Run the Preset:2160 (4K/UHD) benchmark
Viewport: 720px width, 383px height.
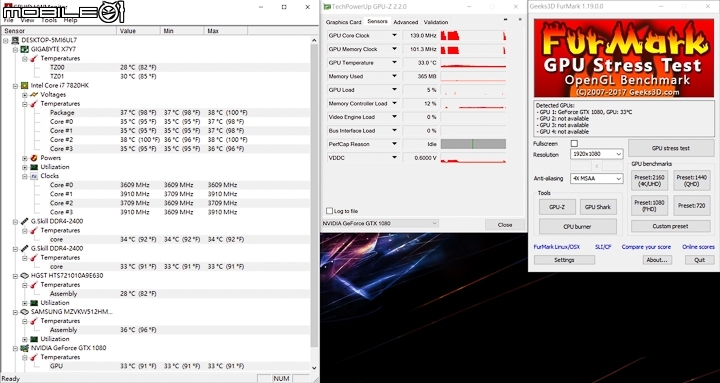click(649, 180)
